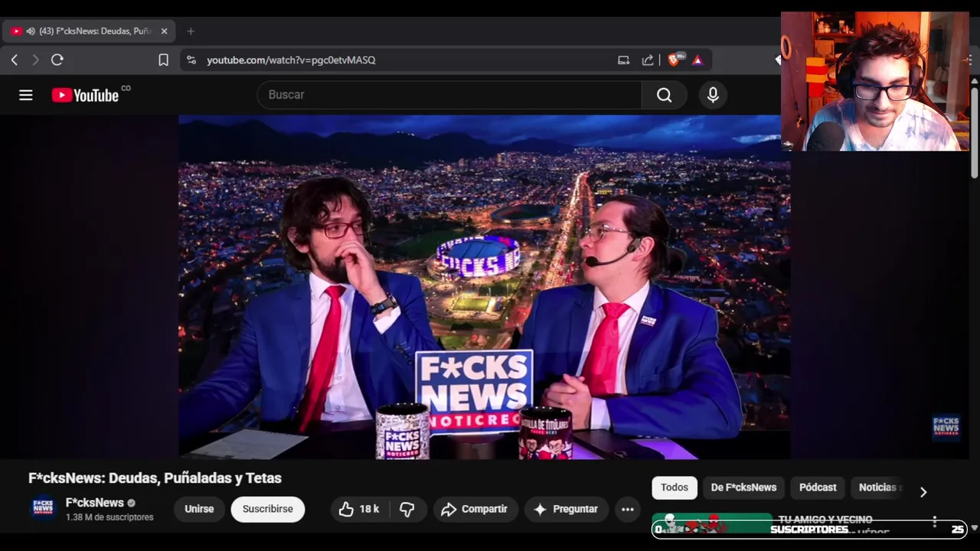The width and height of the screenshot is (980, 551).
Task: Like the video (18 k)
Action: (x=360, y=509)
